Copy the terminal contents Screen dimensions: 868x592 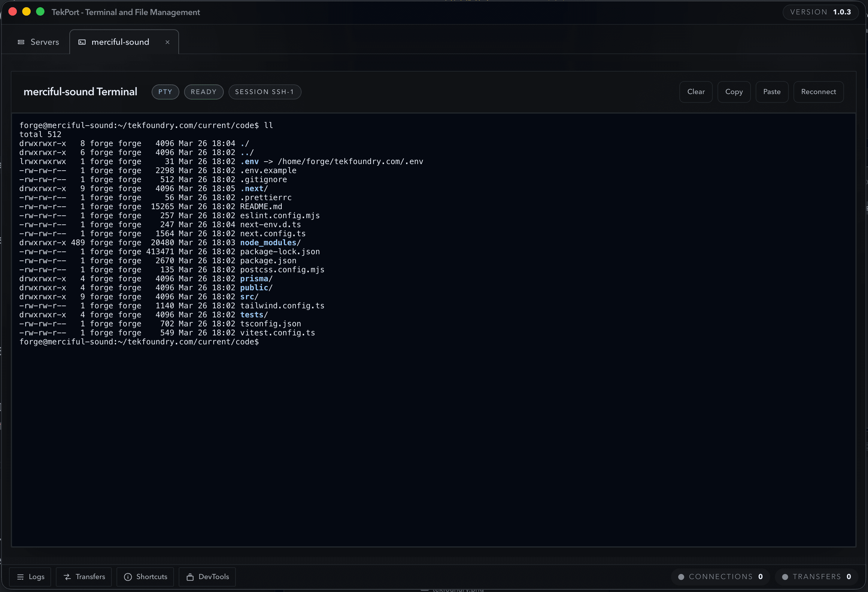click(x=733, y=92)
